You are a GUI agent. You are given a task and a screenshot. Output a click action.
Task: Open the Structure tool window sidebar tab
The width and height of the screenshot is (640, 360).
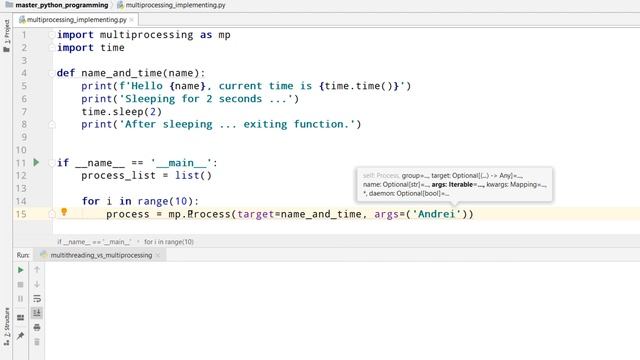click(x=7, y=327)
